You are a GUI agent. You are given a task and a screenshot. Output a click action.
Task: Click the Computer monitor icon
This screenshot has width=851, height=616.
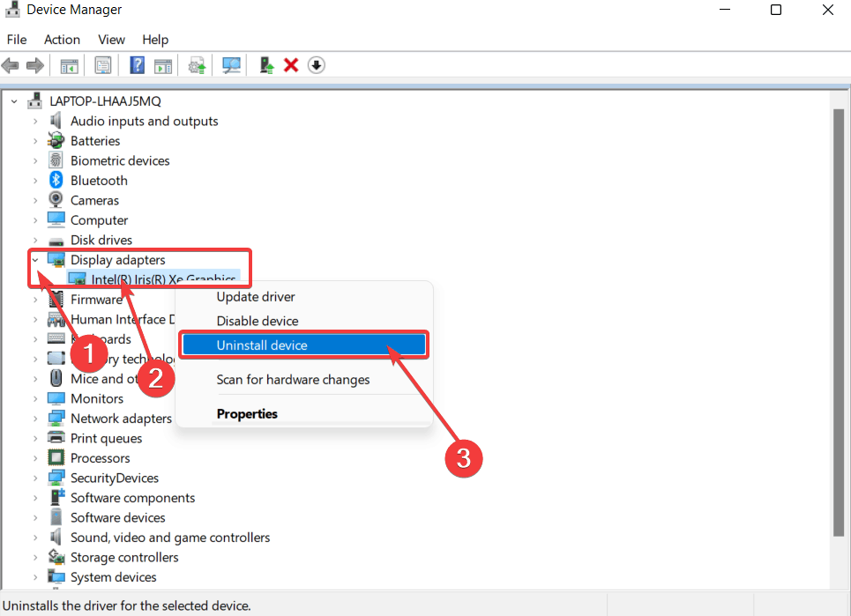click(56, 219)
